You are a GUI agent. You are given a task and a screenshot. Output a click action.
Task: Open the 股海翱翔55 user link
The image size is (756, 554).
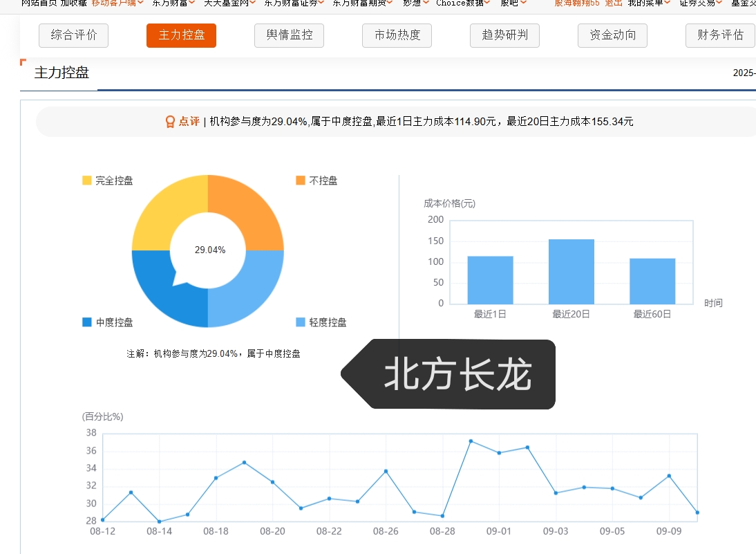coord(576,3)
